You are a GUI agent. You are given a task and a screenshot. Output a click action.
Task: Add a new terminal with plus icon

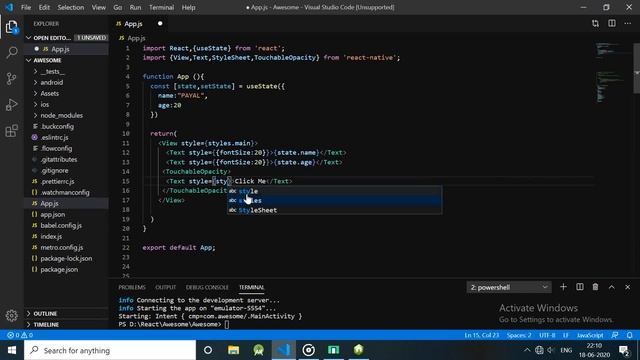coord(563,287)
